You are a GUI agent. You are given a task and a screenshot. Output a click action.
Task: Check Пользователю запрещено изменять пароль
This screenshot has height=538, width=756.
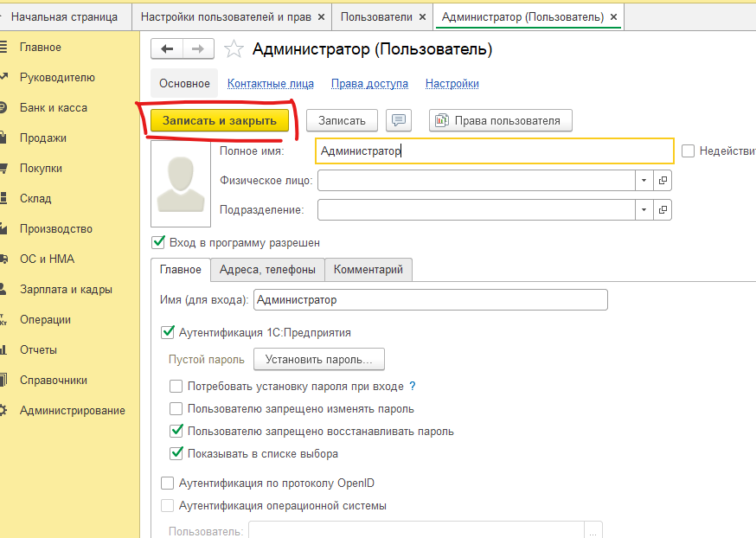(x=176, y=409)
